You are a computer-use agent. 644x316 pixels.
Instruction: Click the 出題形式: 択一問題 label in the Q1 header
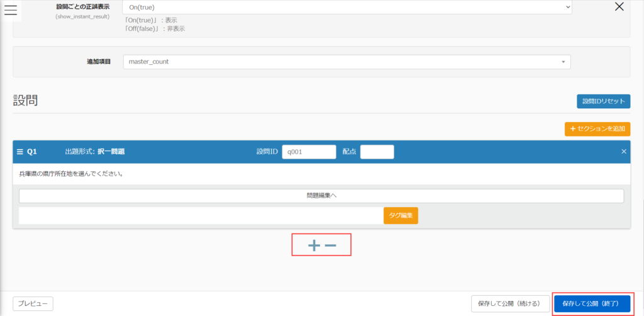pyautogui.click(x=94, y=152)
